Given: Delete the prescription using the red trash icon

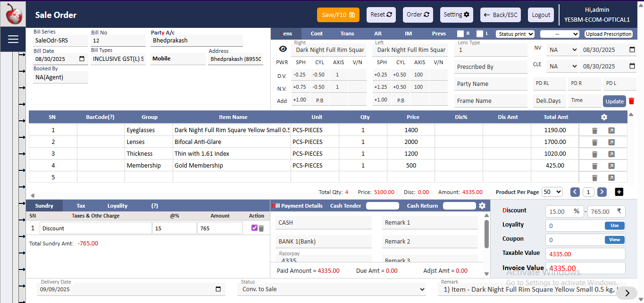Looking at the screenshot, I should coord(631,101).
